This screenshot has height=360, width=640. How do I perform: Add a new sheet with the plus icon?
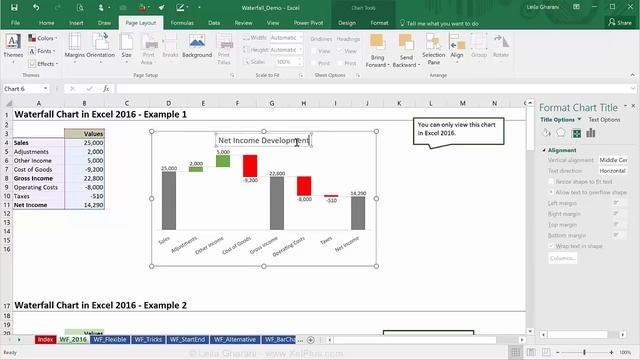pos(311,340)
